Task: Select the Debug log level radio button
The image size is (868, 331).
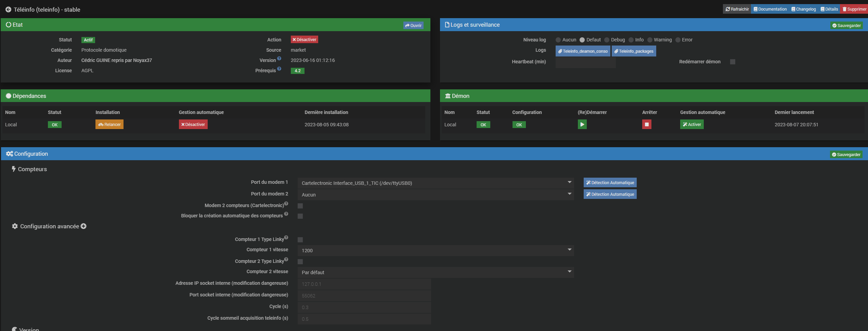Action: [607, 40]
